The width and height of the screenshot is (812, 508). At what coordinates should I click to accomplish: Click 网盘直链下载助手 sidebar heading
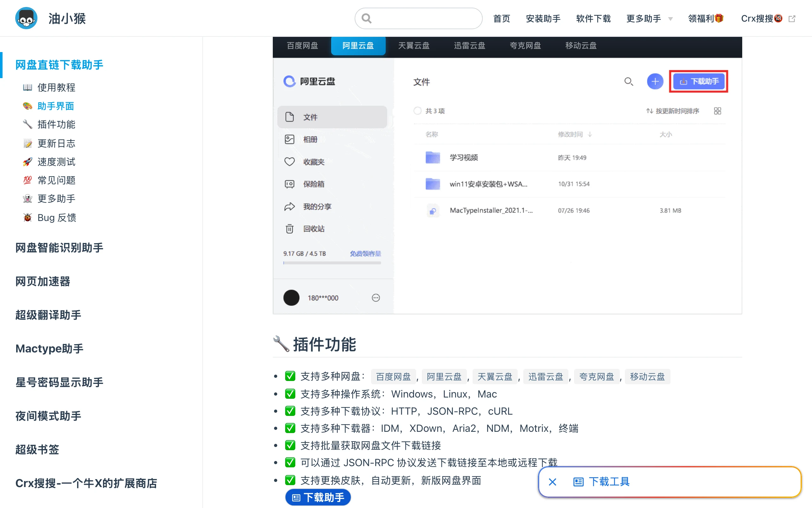59,65
